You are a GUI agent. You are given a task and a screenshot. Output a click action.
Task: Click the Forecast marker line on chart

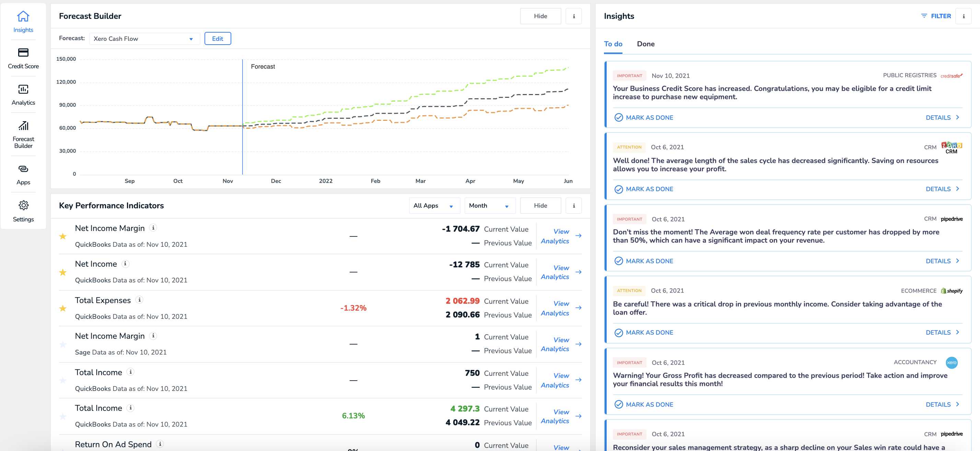[x=242, y=117]
